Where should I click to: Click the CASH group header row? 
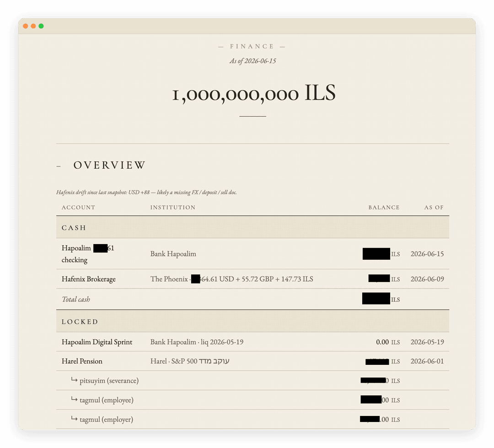(x=252, y=227)
